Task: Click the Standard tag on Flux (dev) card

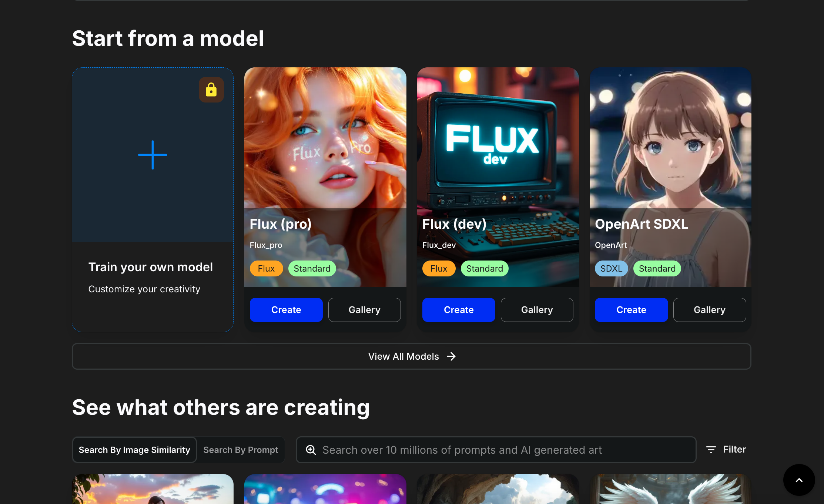Action: tap(485, 269)
